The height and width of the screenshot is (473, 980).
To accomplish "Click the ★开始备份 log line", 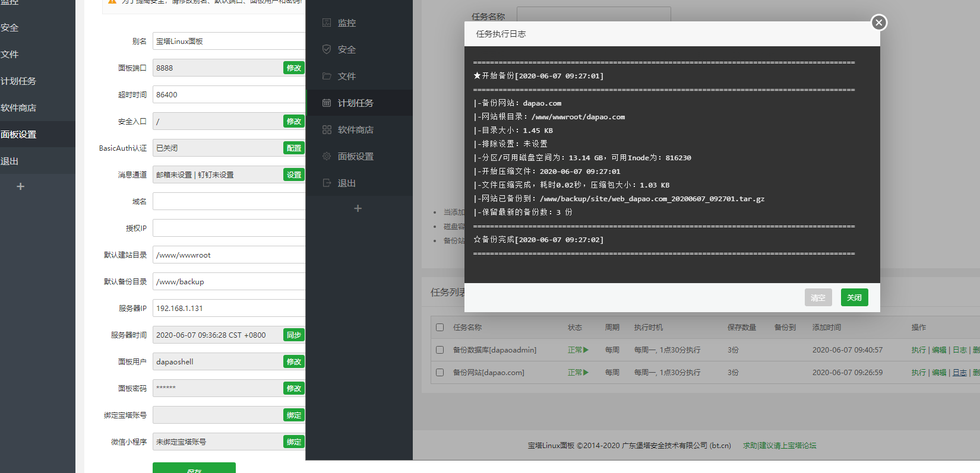I will point(538,76).
